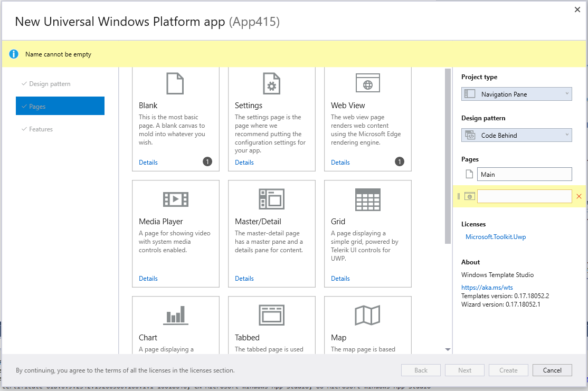Click the count badge on Blank card
The image size is (588, 391).
[207, 161]
